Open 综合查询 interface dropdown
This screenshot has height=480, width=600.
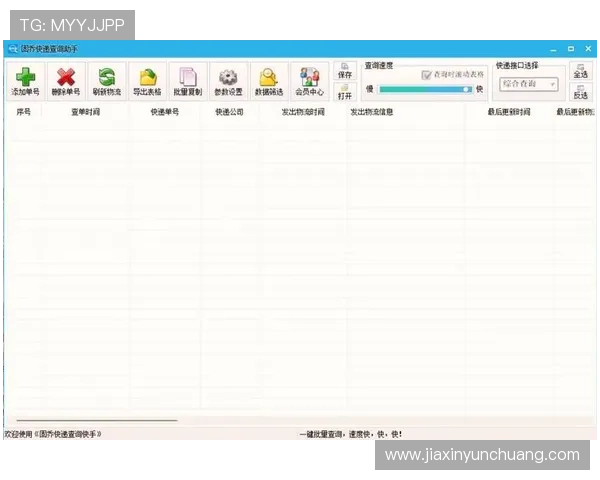pyautogui.click(x=528, y=84)
